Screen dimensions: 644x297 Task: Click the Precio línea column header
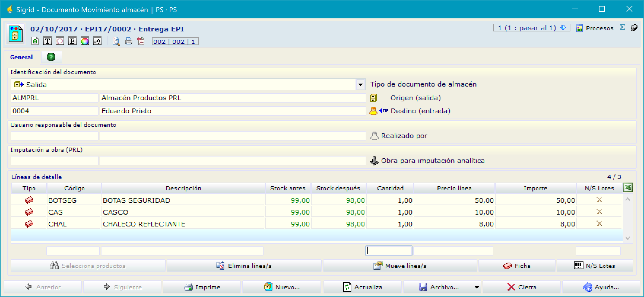454,188
